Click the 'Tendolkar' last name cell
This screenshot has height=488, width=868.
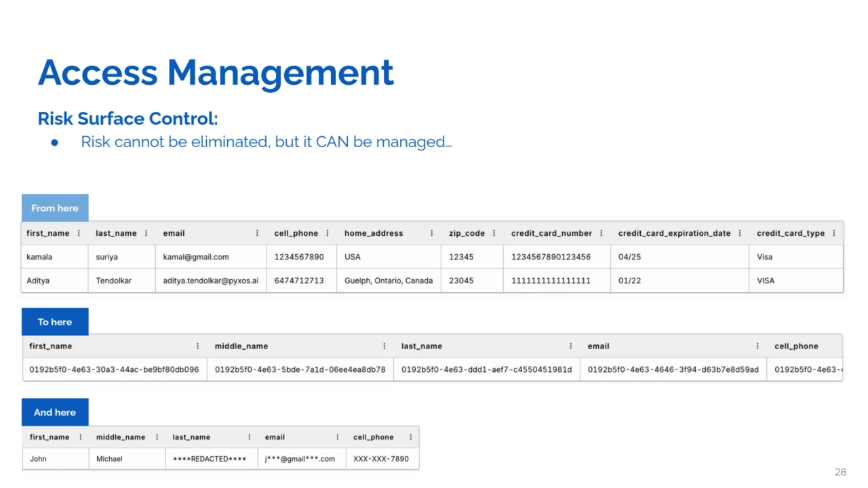tap(122, 281)
